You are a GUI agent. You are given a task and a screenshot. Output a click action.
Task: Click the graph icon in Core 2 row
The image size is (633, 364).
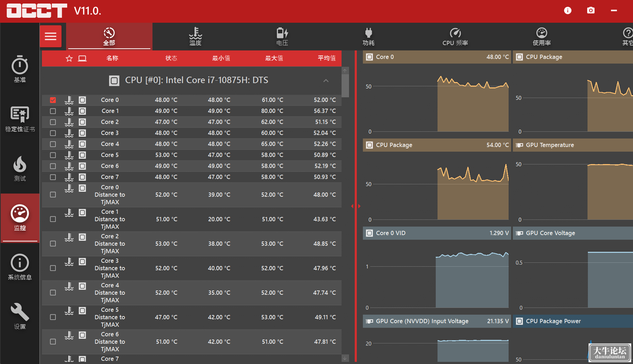point(82,122)
